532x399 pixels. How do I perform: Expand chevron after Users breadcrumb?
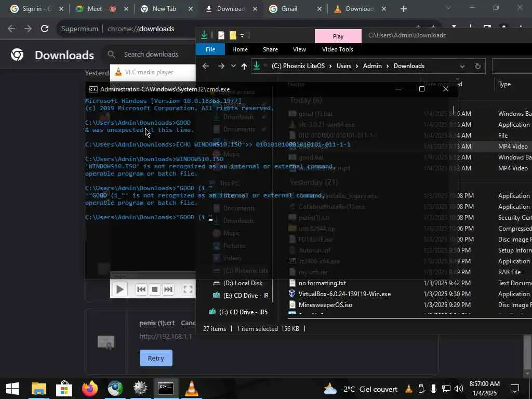[357, 66]
